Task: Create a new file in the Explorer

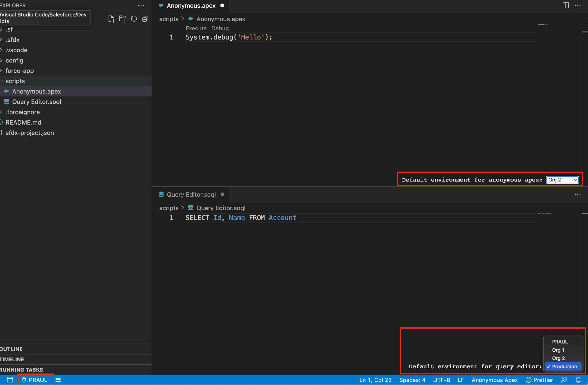Action: [x=111, y=19]
